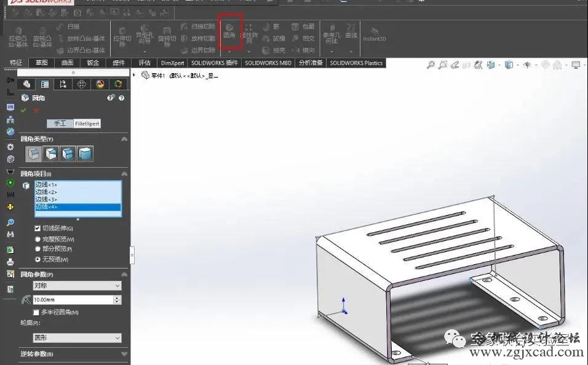
Task: Open the 参考几何体 reference geometry tool
Action: [x=332, y=34]
